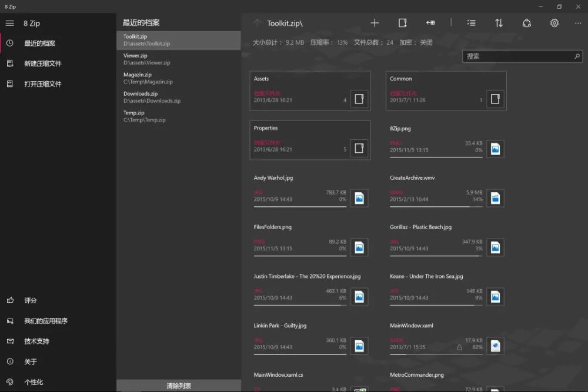Select 新建压缩文件 in the sidebar
Screen dimensions: 588x392
pos(58,63)
